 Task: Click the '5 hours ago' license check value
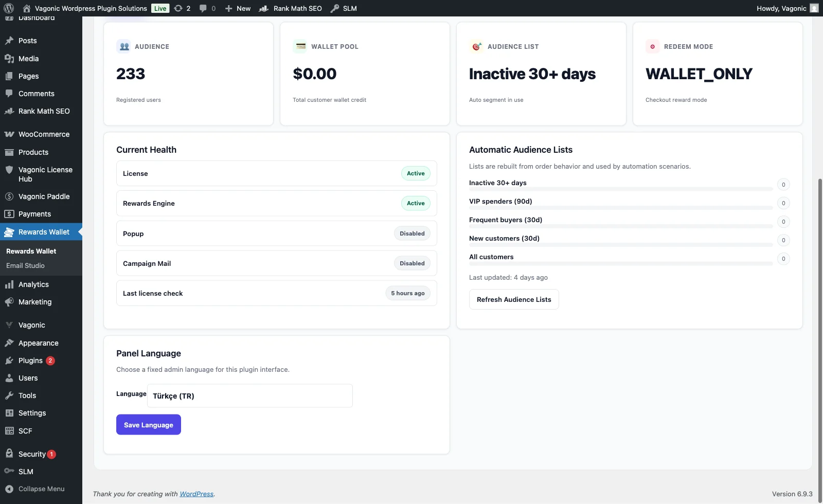coord(408,293)
